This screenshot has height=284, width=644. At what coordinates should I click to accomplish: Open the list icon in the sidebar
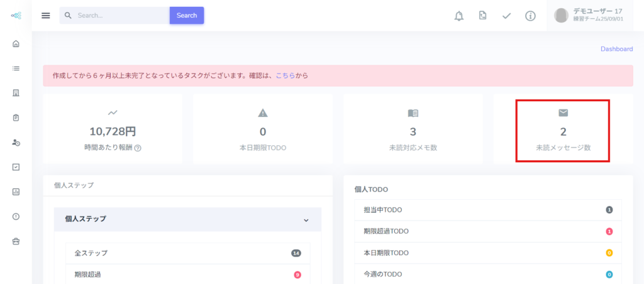[x=16, y=68]
